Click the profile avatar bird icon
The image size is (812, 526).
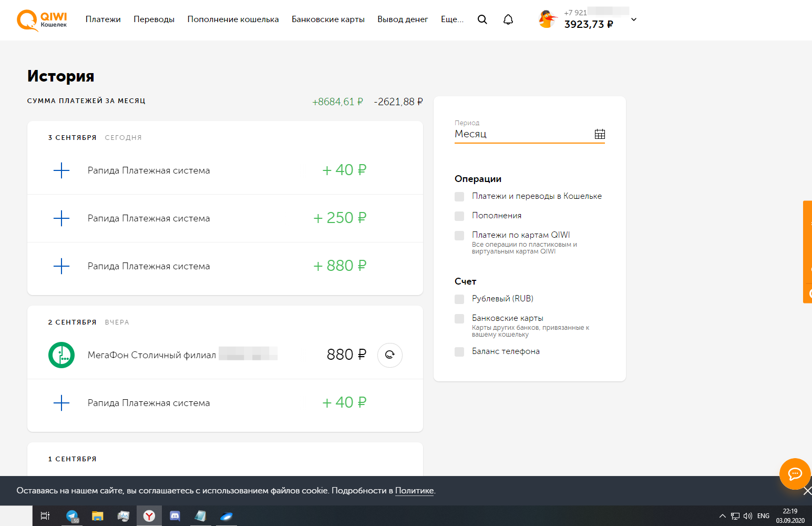(548, 19)
